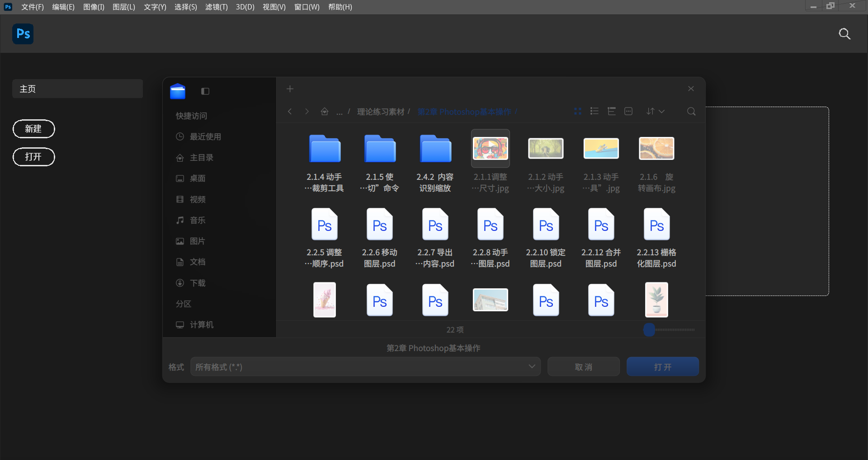Click the file dialog search icon
Image resolution: width=868 pixels, height=460 pixels.
click(691, 111)
